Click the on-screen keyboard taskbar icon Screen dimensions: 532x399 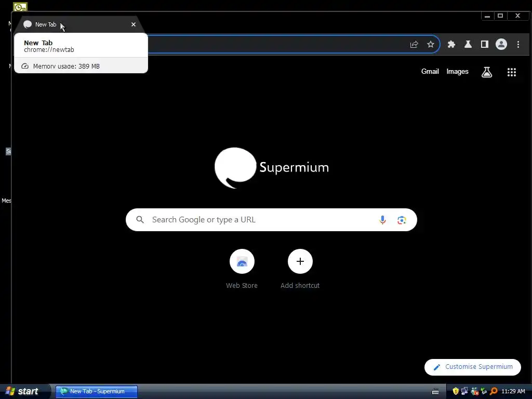[435, 392]
